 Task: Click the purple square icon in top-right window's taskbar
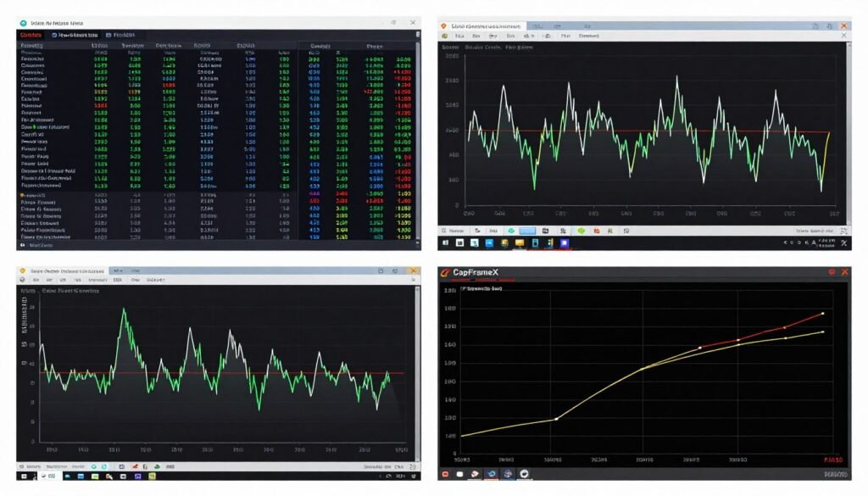(x=564, y=243)
